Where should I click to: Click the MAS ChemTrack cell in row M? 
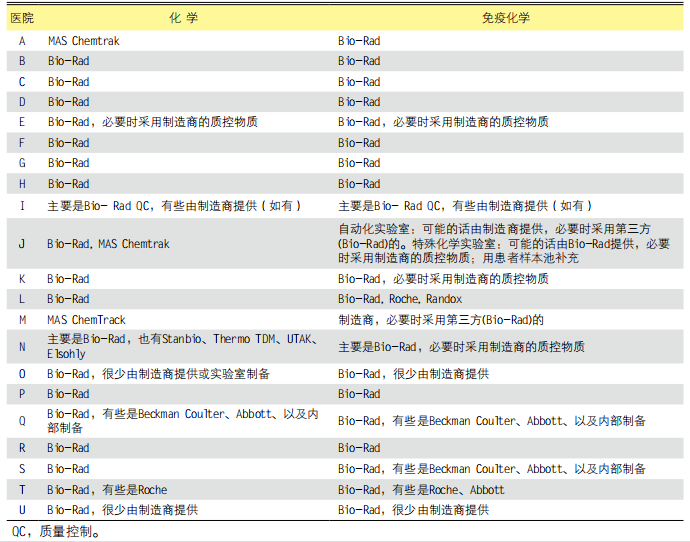pyautogui.click(x=87, y=320)
